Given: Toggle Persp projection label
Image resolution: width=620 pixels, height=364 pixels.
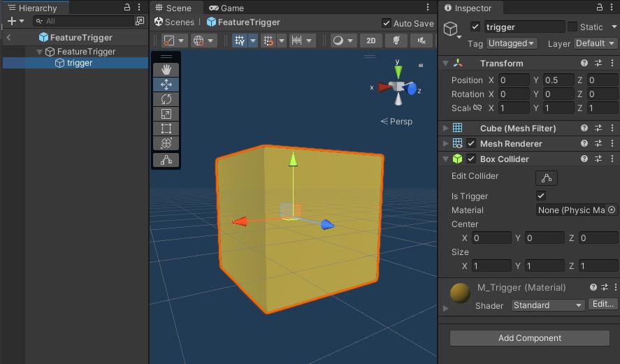Looking at the screenshot, I should (396, 122).
